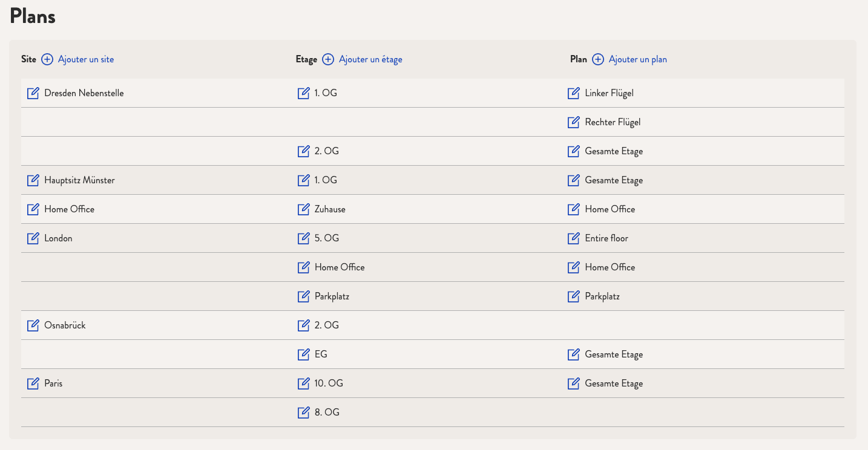This screenshot has height=450, width=868.
Task: Click the plus icon next to Site
Action: (47, 59)
